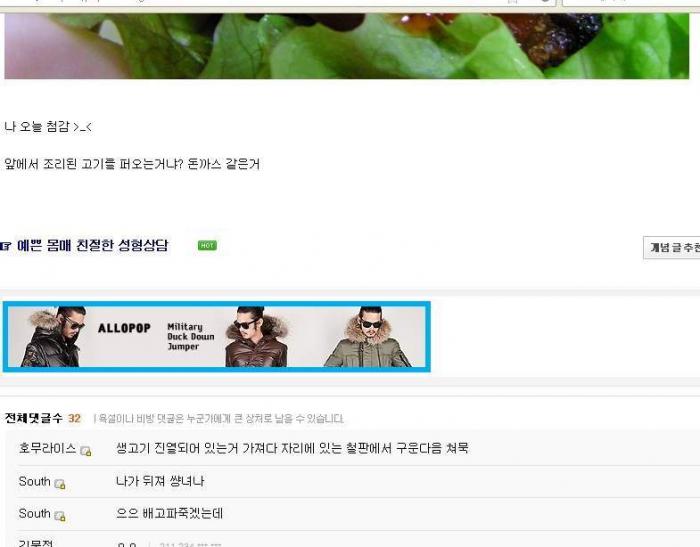Click the pointing hand icon before 성형상담 link
The height and width of the screenshot is (547, 700).
tap(5, 246)
